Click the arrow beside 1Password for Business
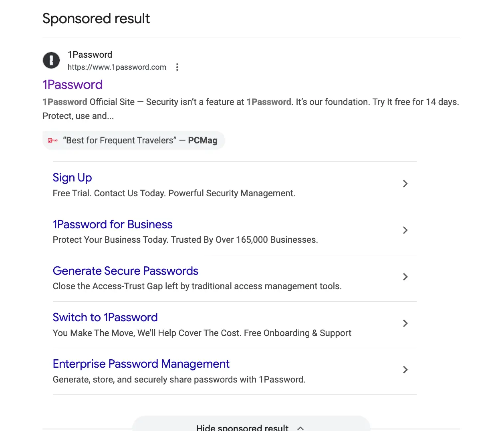Image resolution: width=504 pixels, height=431 pixels. tap(405, 230)
